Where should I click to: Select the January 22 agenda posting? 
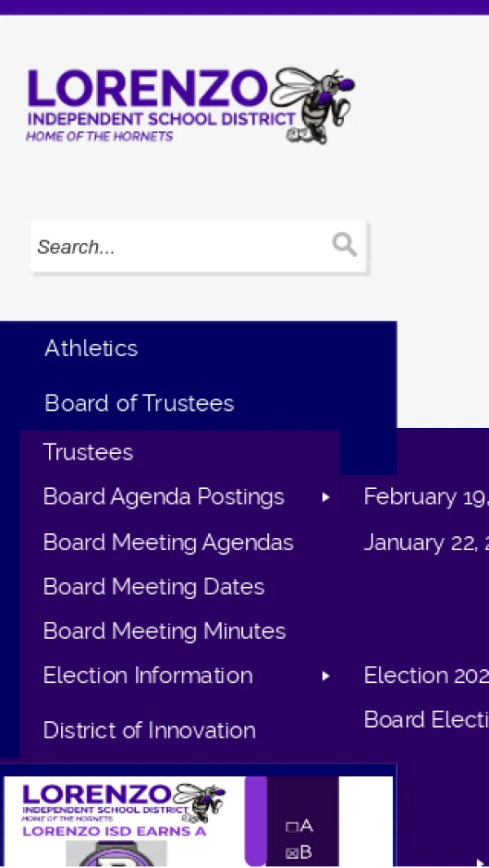tap(424, 542)
